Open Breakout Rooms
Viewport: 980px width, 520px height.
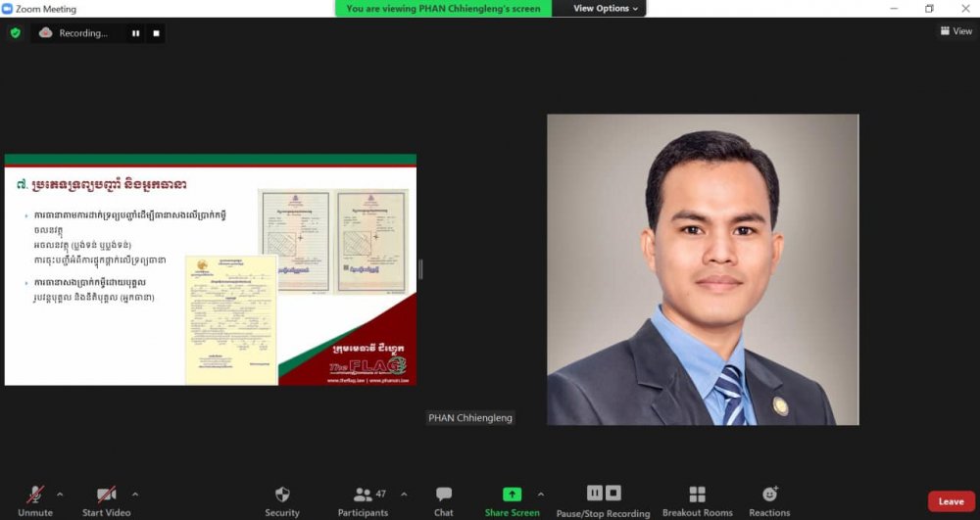pyautogui.click(x=697, y=496)
